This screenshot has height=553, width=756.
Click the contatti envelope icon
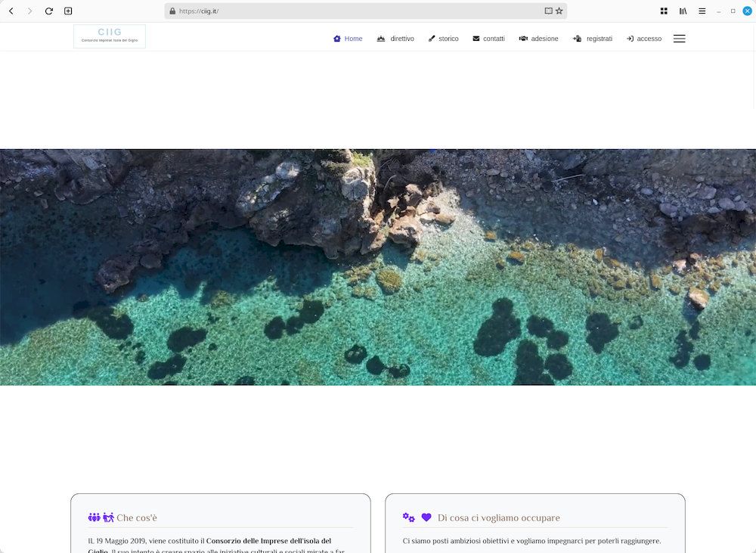[476, 39]
